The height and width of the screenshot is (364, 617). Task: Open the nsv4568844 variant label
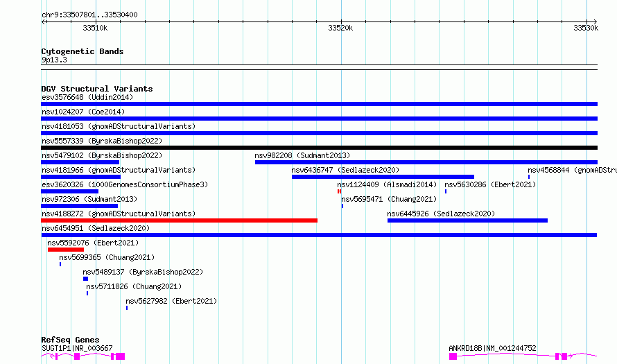(x=572, y=170)
